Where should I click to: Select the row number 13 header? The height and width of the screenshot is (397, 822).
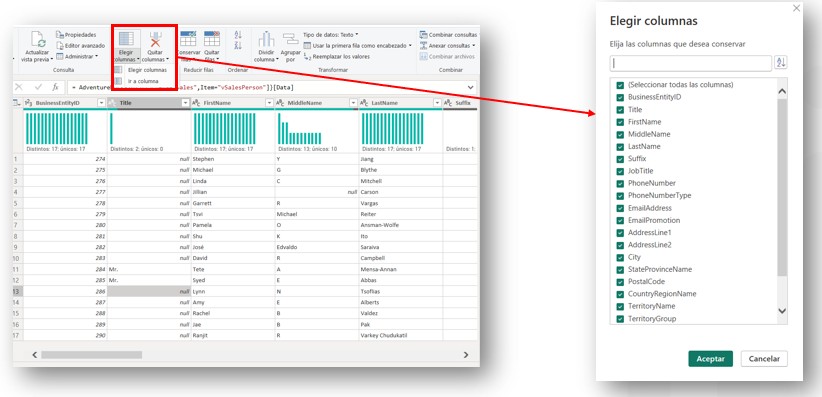click(18, 291)
